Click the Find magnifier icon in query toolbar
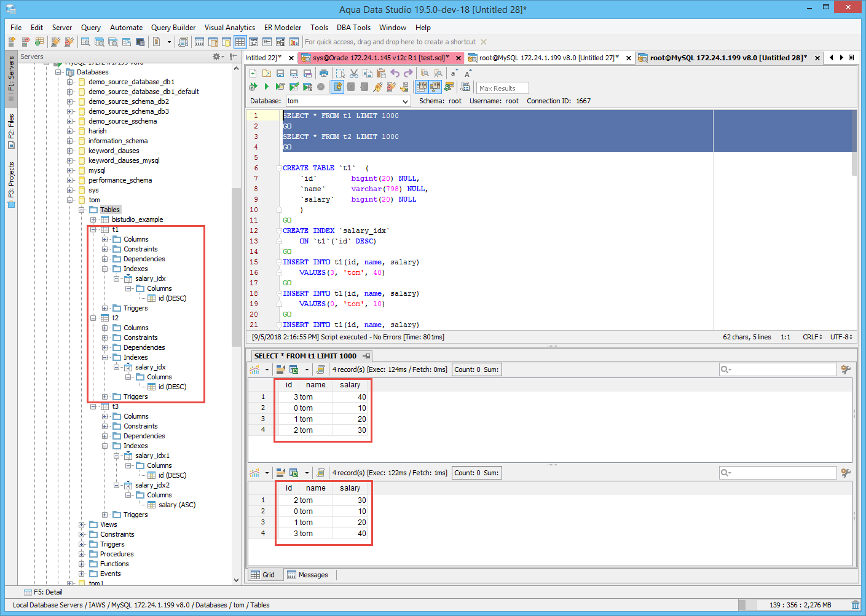This screenshot has height=616, width=866. [x=425, y=73]
